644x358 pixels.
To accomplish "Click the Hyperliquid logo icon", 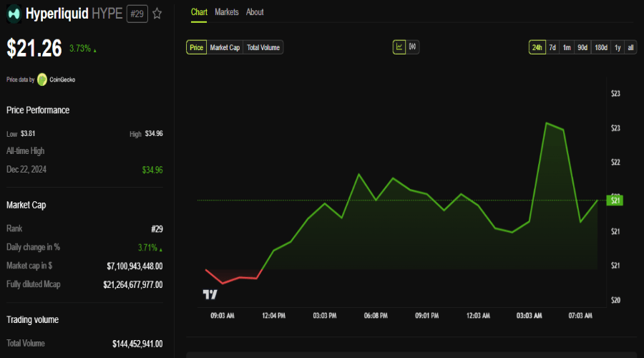I will point(14,14).
